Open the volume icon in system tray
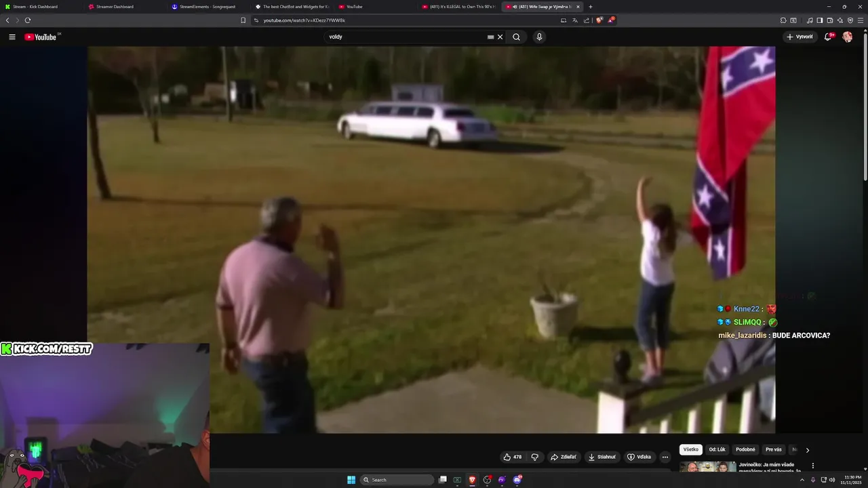This screenshot has height=488, width=868. [x=832, y=480]
